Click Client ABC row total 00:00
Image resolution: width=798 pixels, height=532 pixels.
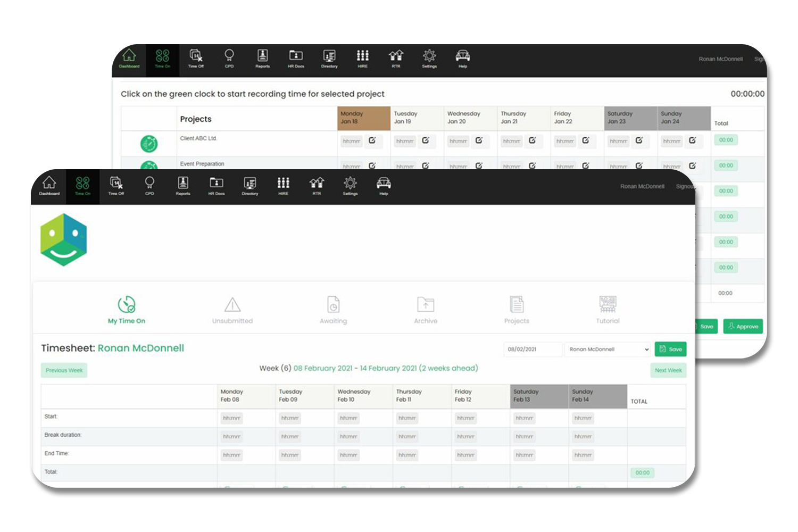coord(726,140)
